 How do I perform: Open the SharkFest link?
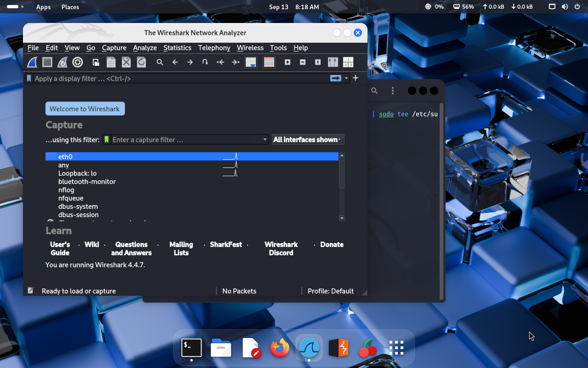coord(226,244)
